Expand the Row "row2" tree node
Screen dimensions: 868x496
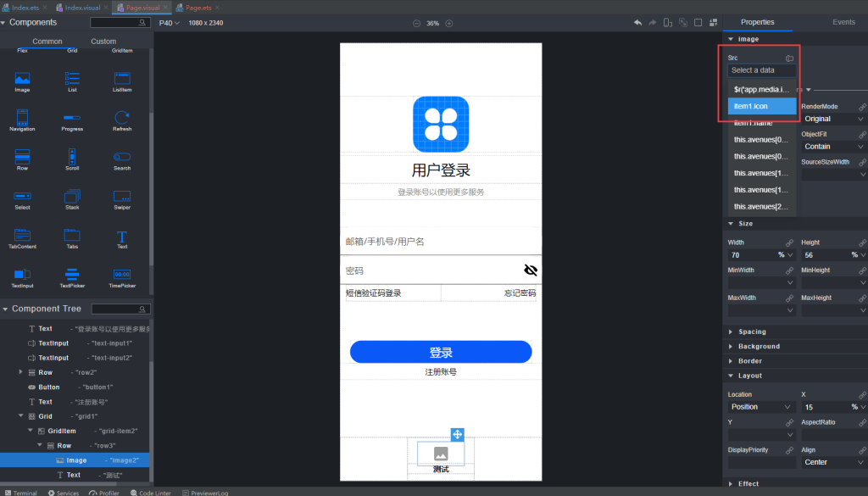pyautogui.click(x=19, y=371)
